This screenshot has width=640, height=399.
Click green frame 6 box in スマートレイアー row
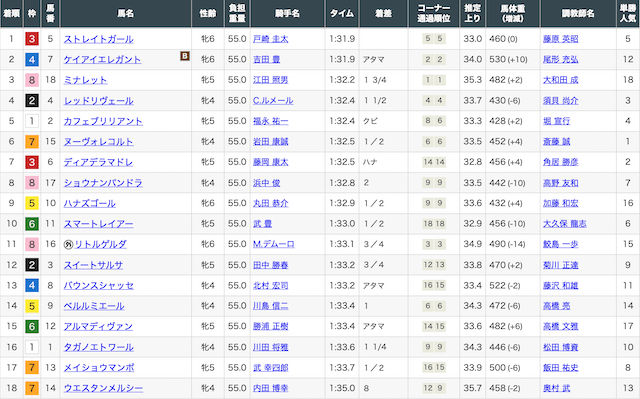tap(32, 224)
